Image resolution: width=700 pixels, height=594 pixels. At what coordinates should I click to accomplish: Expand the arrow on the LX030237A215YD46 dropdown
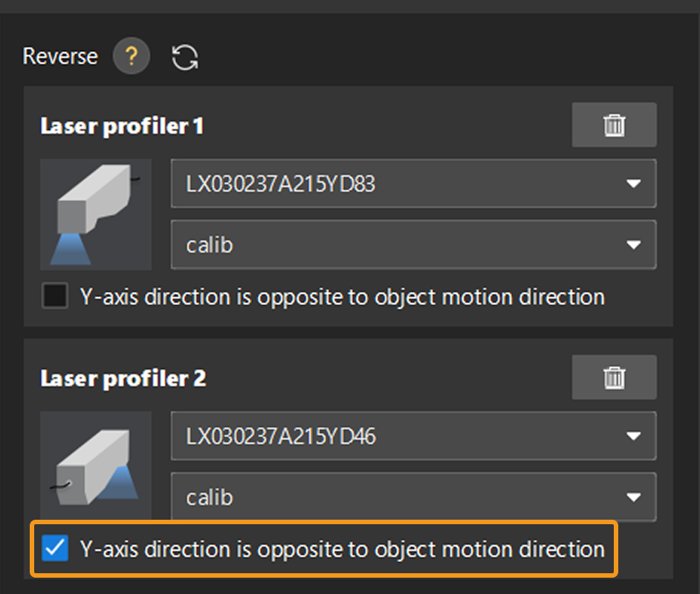(633, 436)
